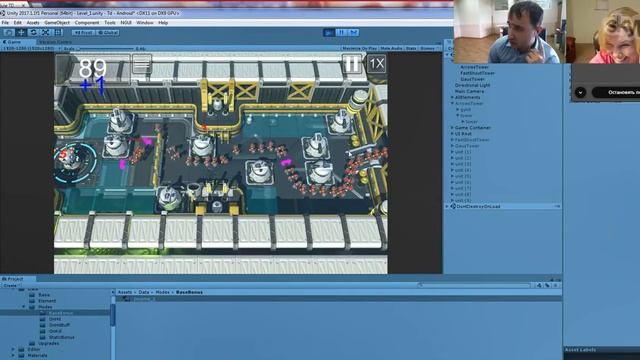Open the Assets menu
The height and width of the screenshot is (360, 640).
(33, 23)
